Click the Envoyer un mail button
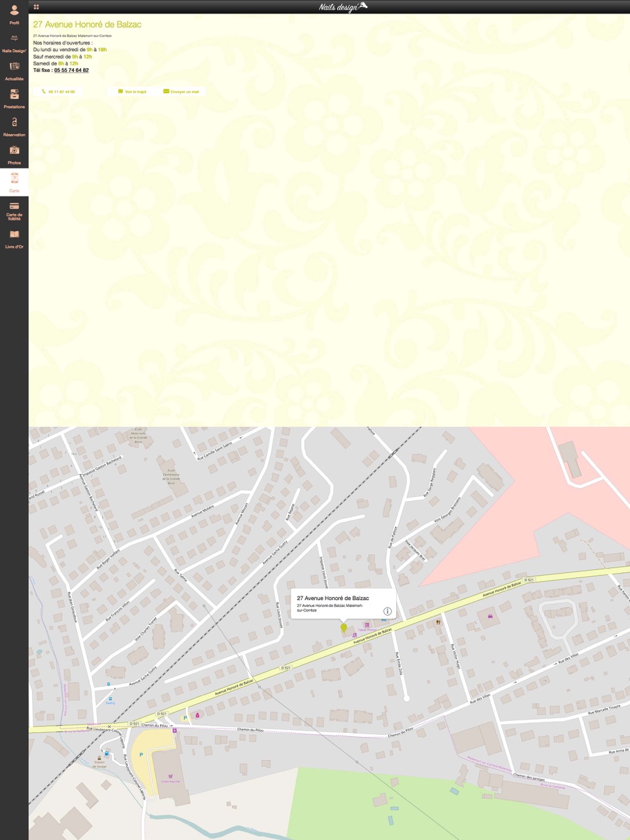Screen dimensions: 630x840 pos(181,92)
